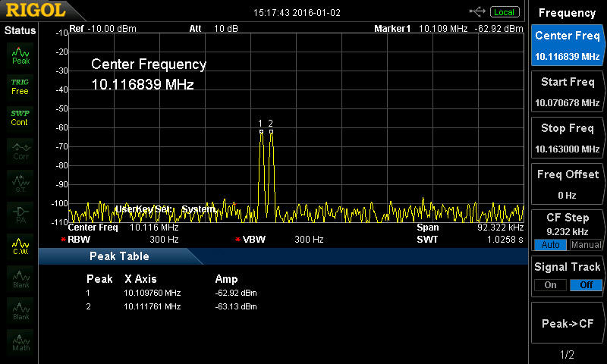
Task: Click the Math trace status icon
Action: (20, 342)
